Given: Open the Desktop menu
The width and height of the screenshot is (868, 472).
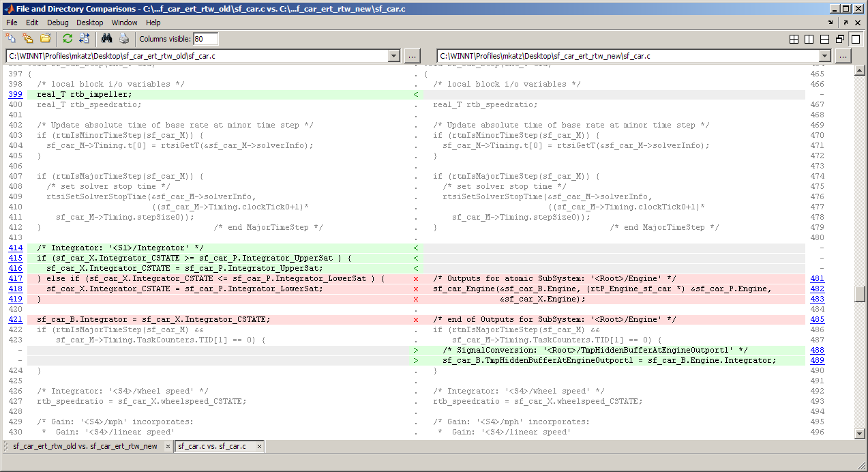Looking at the screenshot, I should [x=90, y=23].
